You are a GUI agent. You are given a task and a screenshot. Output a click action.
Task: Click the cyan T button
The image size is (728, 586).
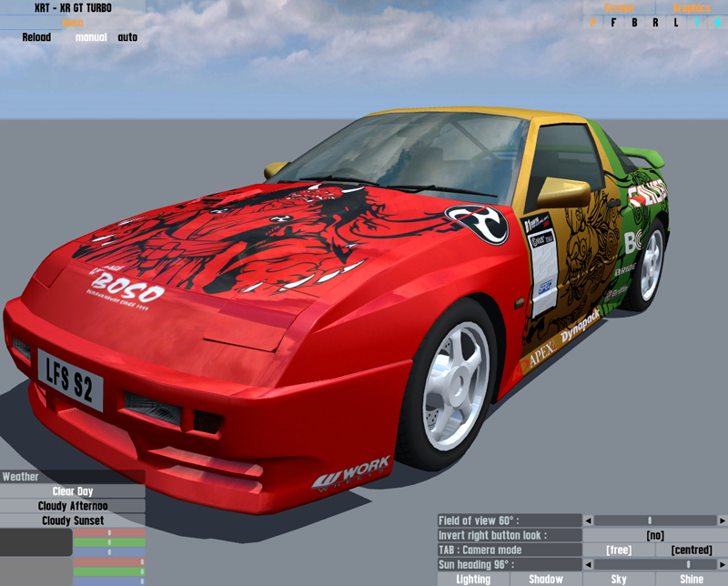point(697,22)
